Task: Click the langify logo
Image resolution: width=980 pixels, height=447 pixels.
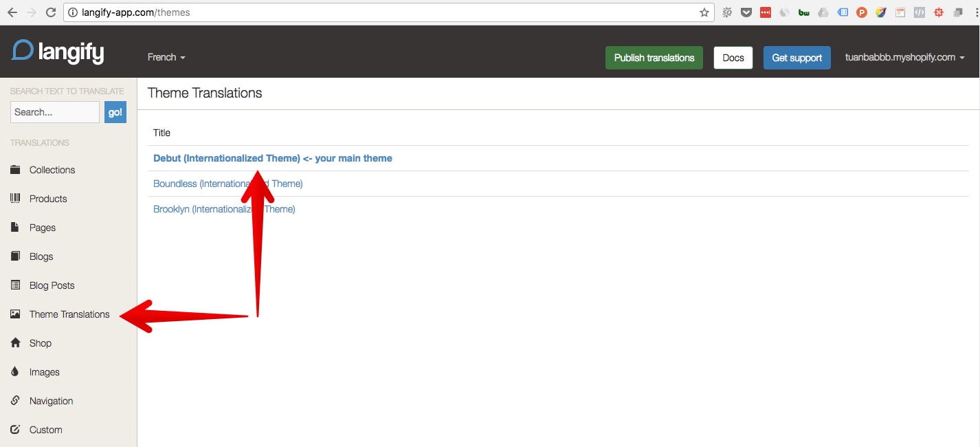Action: coord(58,52)
